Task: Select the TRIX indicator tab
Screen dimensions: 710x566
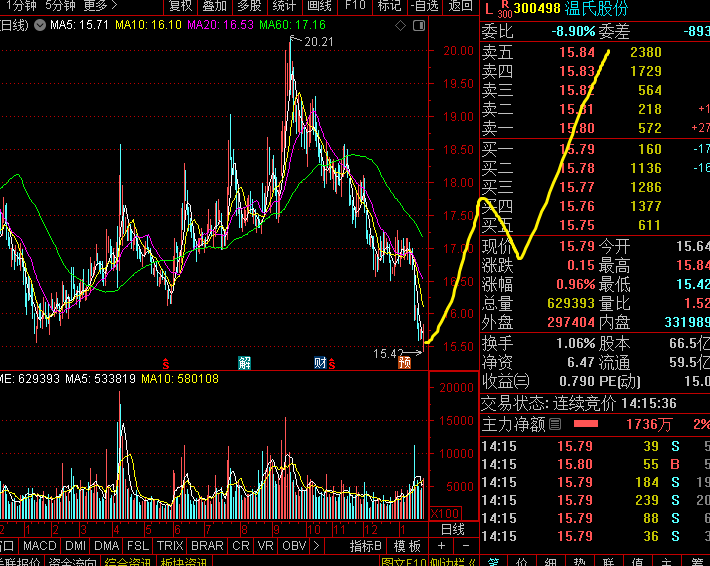Action: (170, 546)
